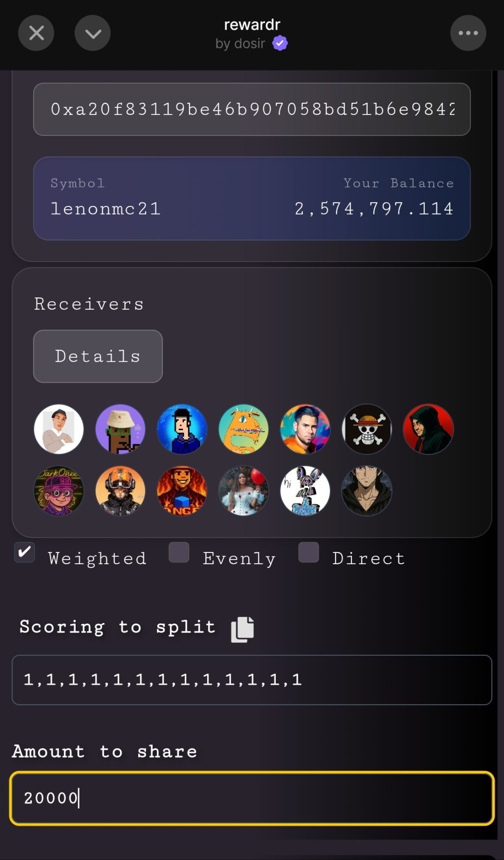The width and height of the screenshot is (504, 860).
Task: Collapse the frame with the chevron-down button
Action: click(93, 33)
